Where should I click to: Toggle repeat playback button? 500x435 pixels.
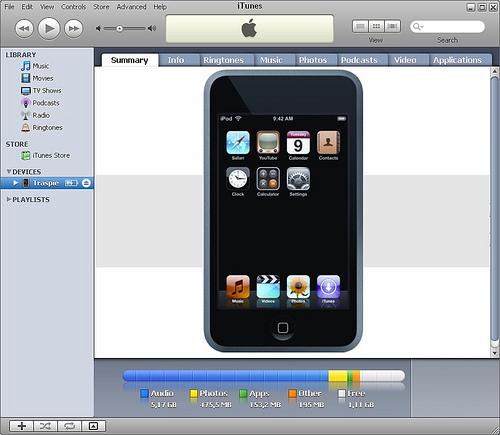point(69,426)
